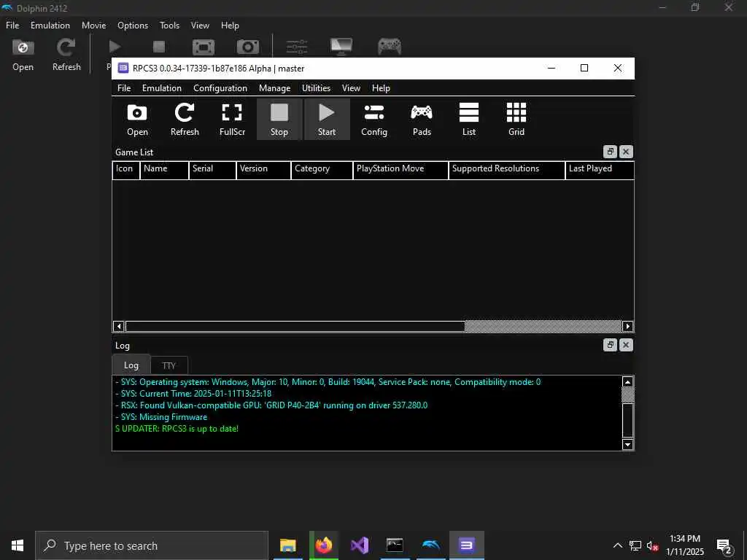Screen dimensions: 747x560
Task: Select the Log tab
Action: pyautogui.click(x=131, y=365)
